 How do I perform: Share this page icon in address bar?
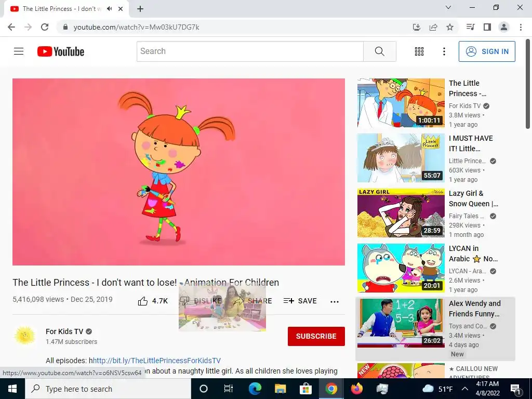[433, 27]
